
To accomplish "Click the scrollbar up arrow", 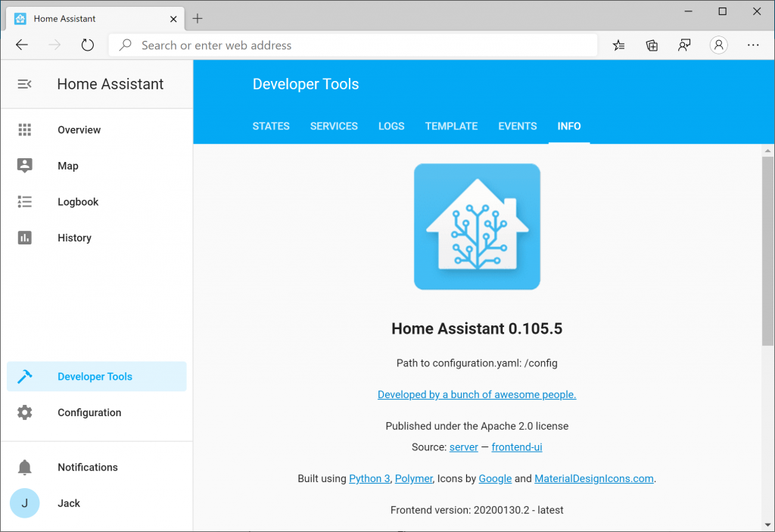I will 767,151.
